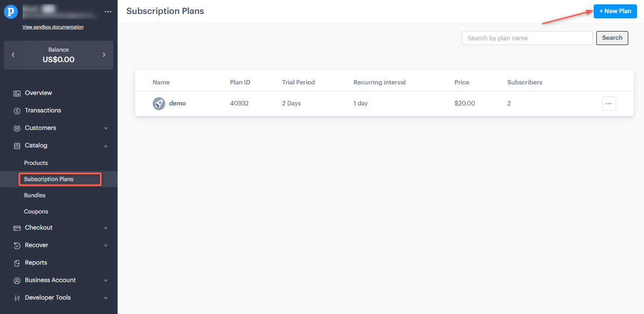Click the Overview sidebar icon
Image resolution: width=644 pixels, height=314 pixels.
[x=17, y=93]
